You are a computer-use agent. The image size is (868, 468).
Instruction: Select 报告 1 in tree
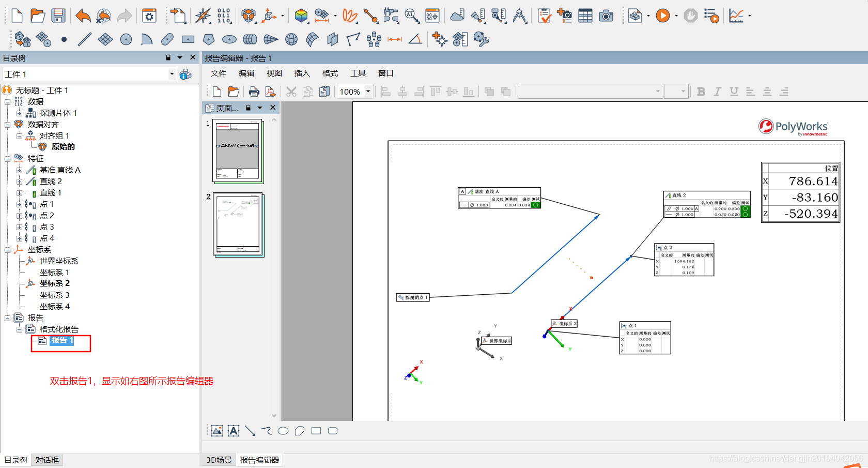pos(62,340)
